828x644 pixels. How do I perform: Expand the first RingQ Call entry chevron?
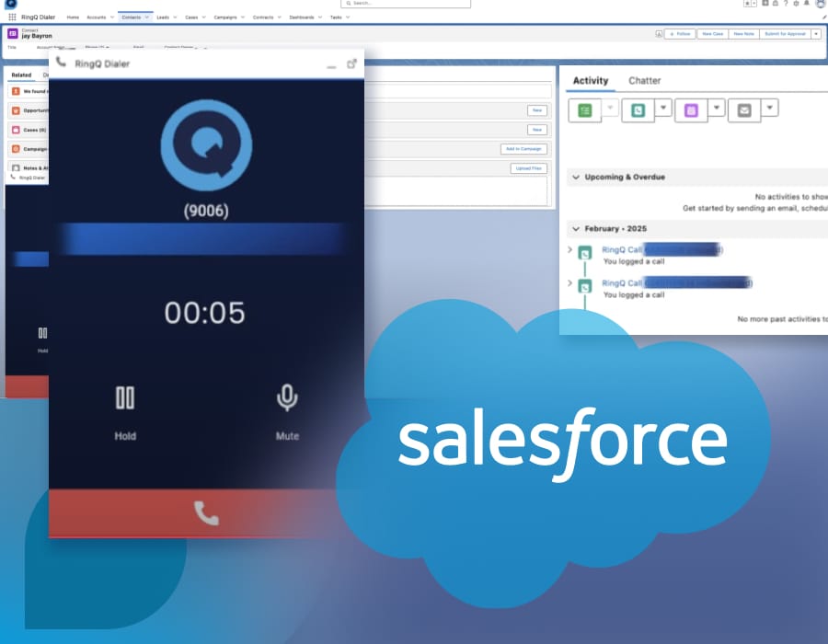point(569,249)
